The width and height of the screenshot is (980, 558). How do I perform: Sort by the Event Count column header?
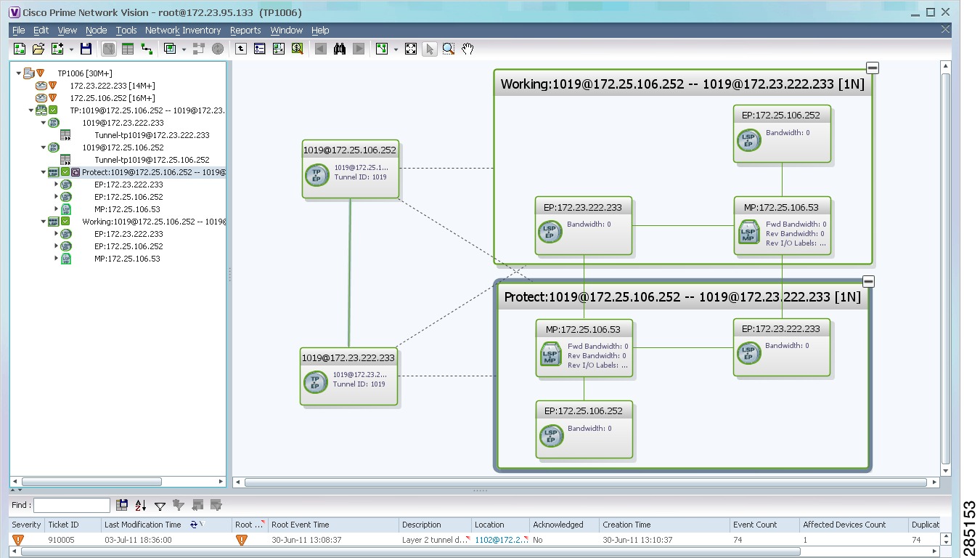pyautogui.click(x=764, y=525)
